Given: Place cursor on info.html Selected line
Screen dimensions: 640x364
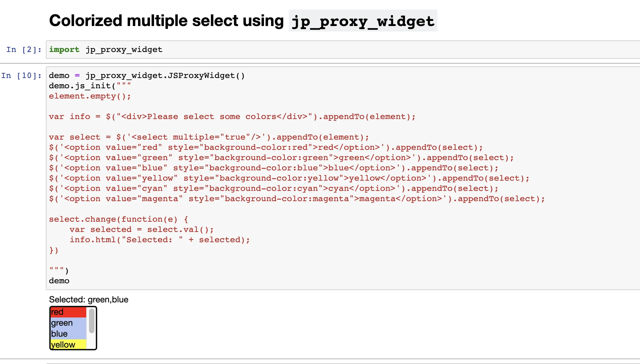Looking at the screenshot, I should (x=159, y=240).
